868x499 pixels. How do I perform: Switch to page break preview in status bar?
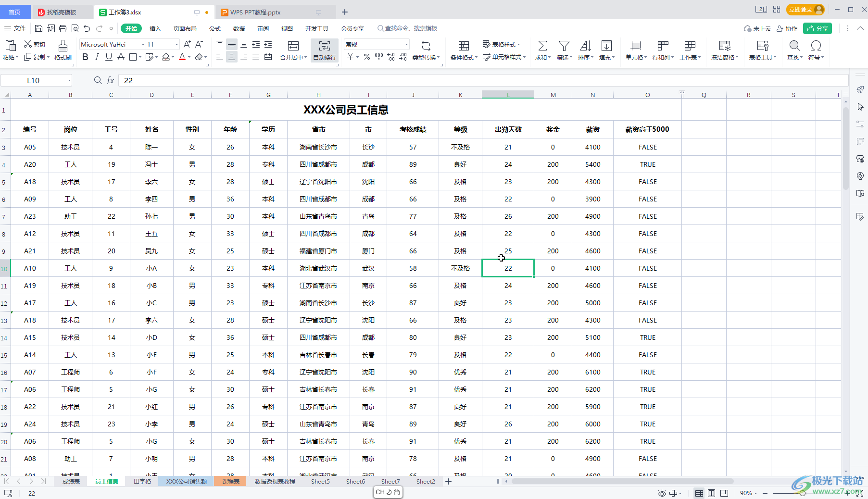click(x=724, y=493)
